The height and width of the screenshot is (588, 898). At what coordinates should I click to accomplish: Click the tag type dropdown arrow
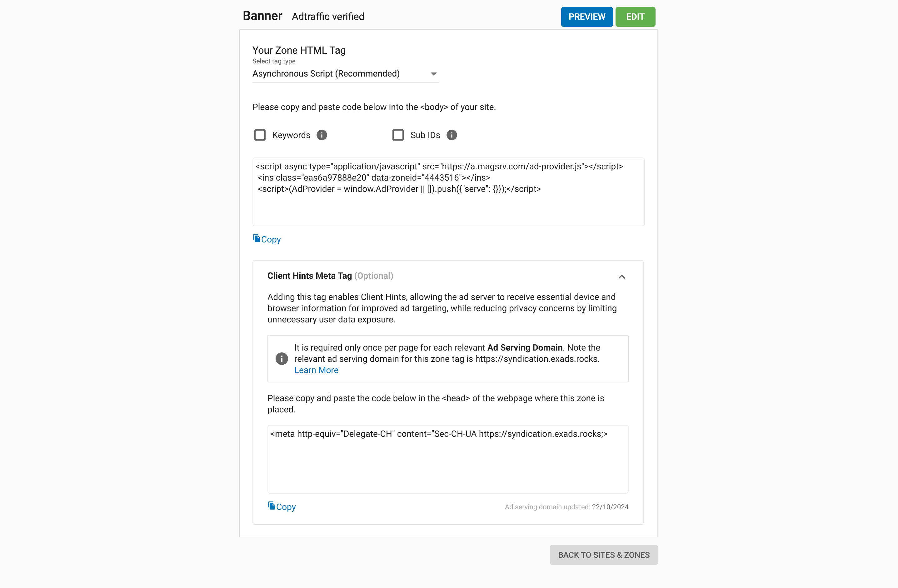433,74
